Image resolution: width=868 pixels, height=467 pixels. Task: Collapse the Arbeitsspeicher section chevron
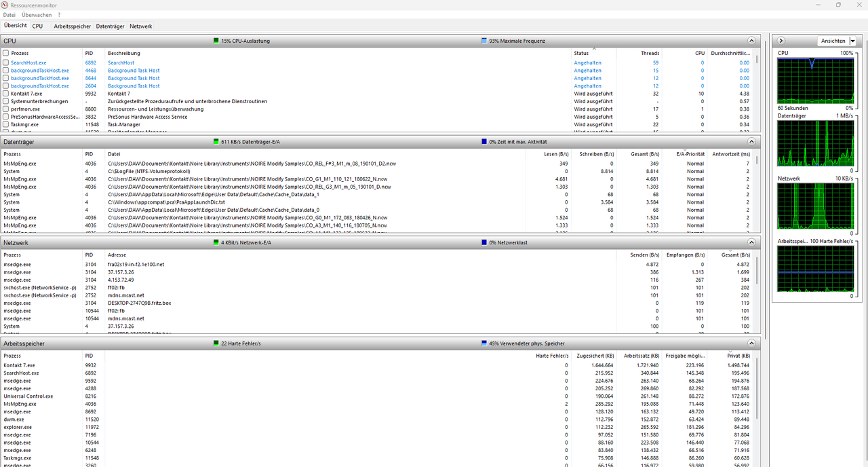click(x=751, y=343)
